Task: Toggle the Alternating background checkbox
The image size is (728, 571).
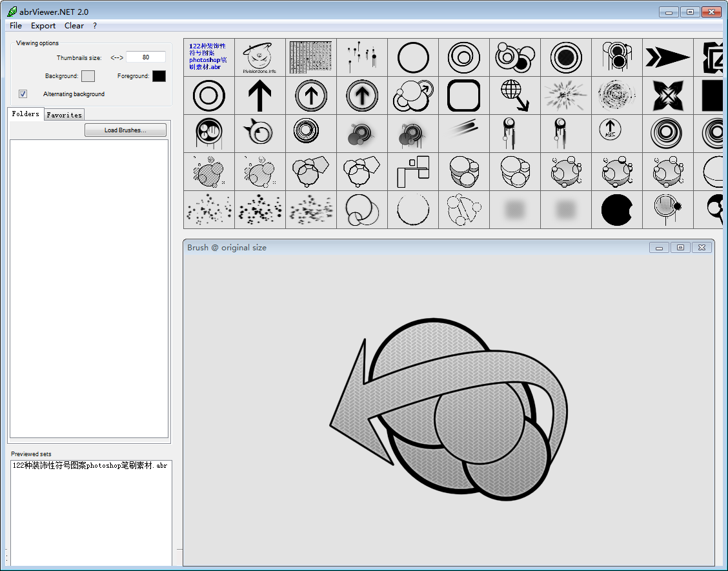Action: point(23,94)
